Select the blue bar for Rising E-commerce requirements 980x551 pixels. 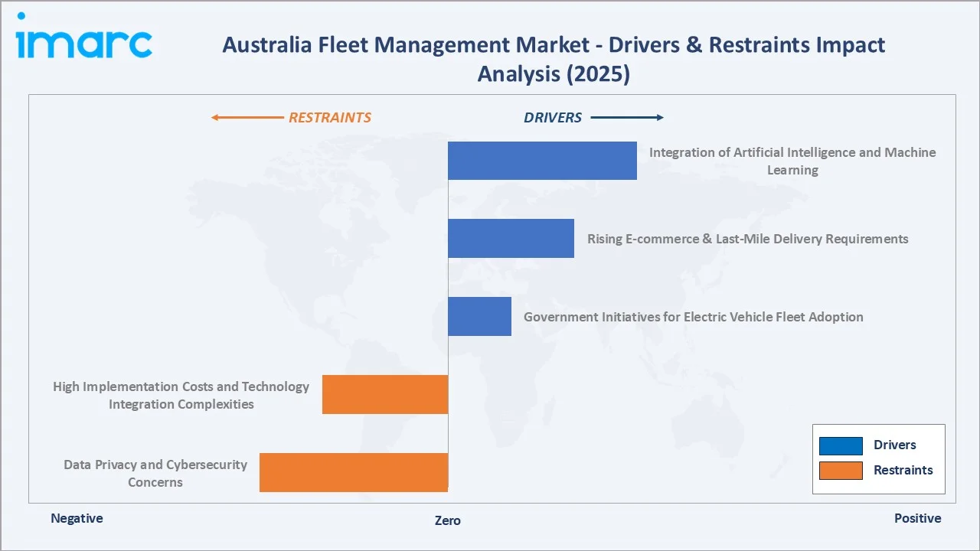[x=511, y=239]
